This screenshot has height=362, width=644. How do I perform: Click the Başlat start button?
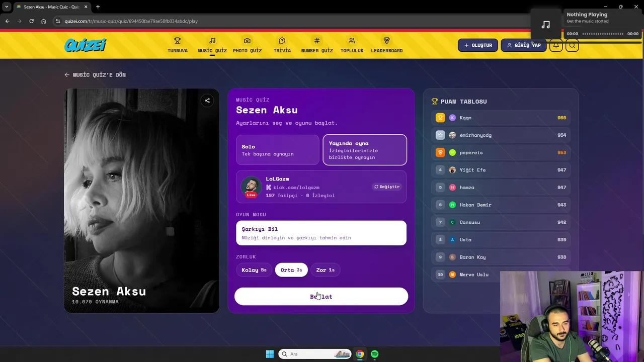(321, 297)
